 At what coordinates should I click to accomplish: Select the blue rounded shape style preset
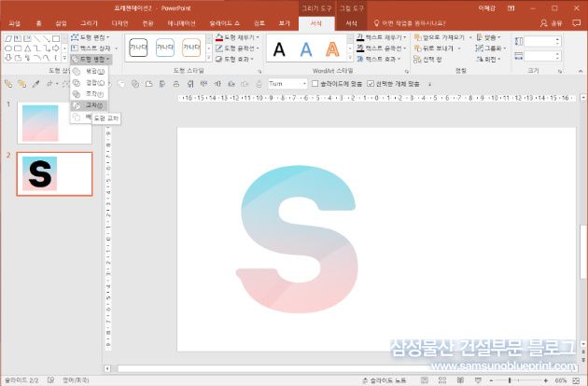[165, 48]
